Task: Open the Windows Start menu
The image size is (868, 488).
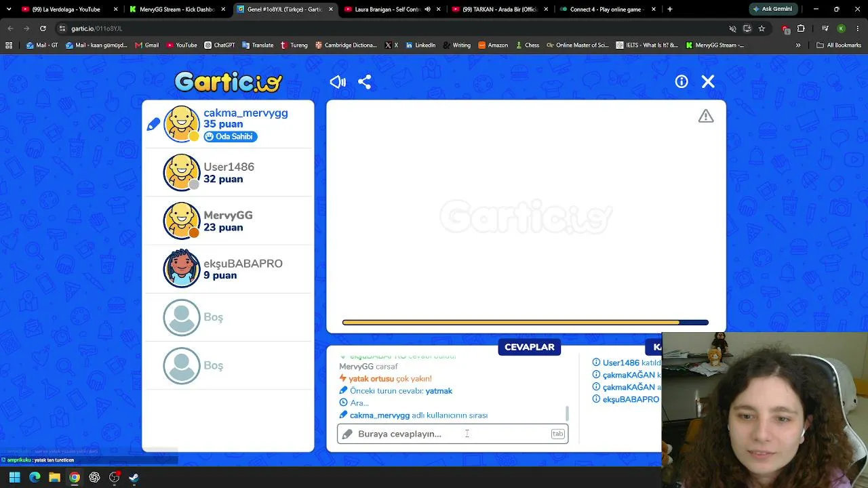Action: [14, 477]
